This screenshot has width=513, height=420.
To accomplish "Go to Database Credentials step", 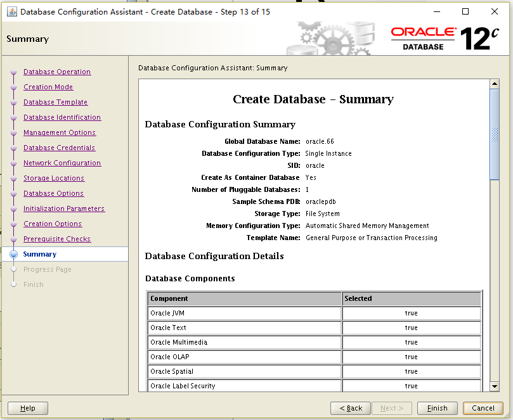I will click(59, 148).
